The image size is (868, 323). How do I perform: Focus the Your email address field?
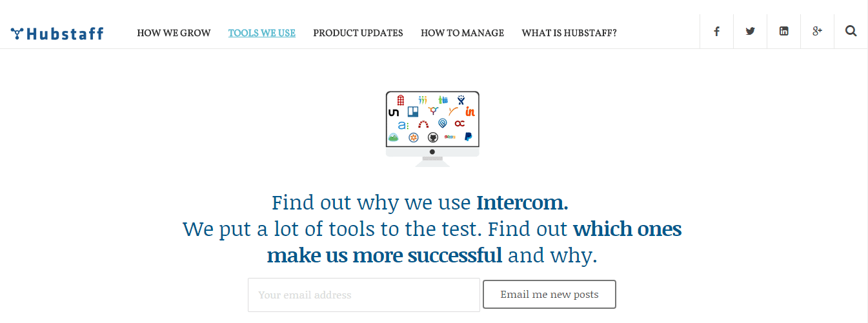[363, 295]
